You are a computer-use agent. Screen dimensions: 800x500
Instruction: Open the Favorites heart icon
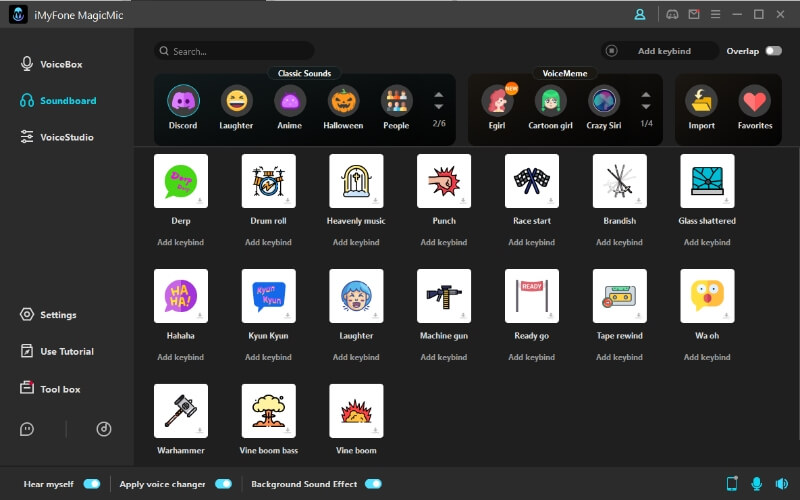[x=755, y=101]
